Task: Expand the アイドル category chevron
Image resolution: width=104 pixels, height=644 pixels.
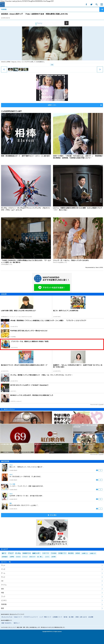Action: click(x=102, y=585)
